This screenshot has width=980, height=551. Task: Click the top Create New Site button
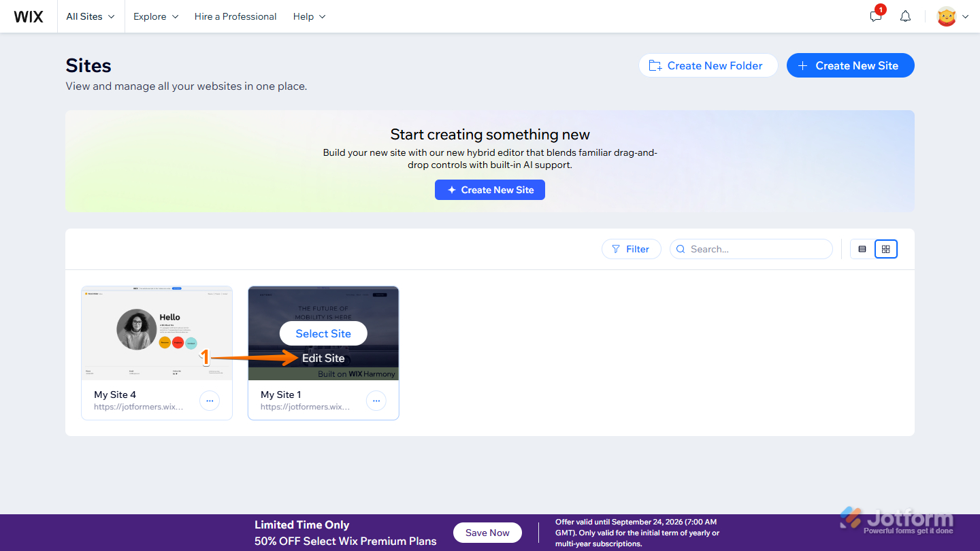[x=851, y=65]
